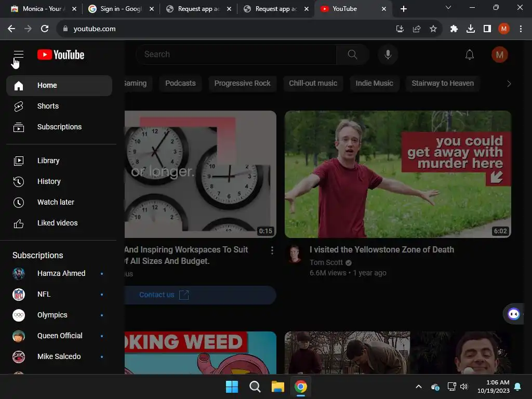Select the Stairway to Heaven filter chip

click(443, 84)
